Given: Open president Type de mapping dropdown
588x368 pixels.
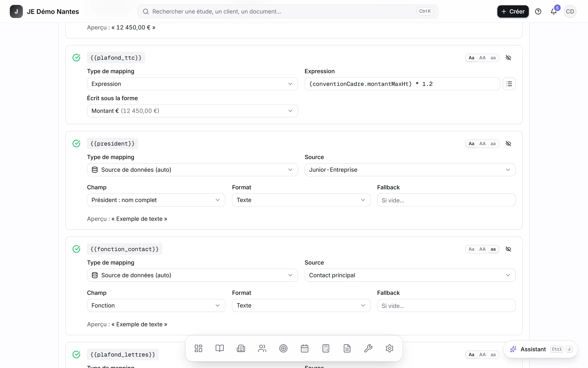Looking at the screenshot, I should [x=193, y=170].
